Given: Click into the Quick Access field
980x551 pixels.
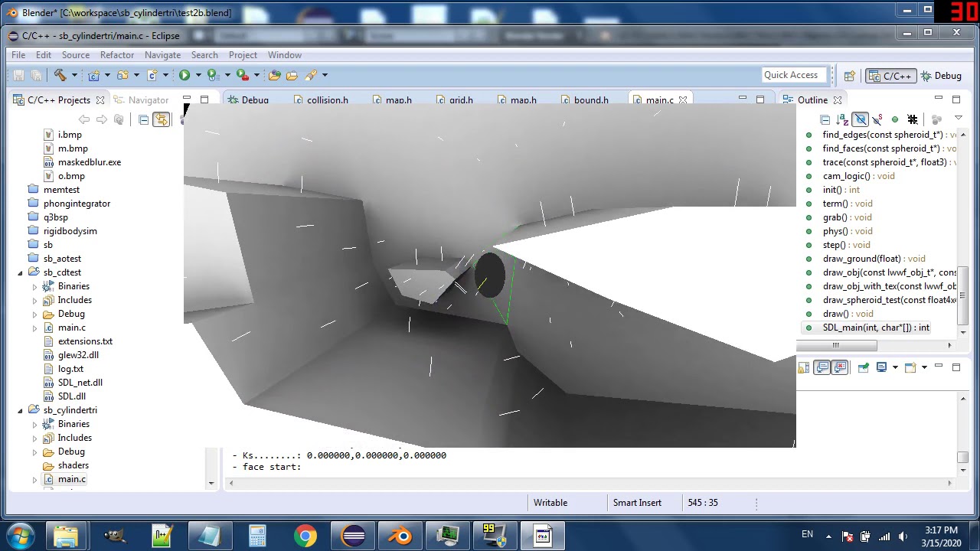Looking at the screenshot, I should tap(794, 75).
